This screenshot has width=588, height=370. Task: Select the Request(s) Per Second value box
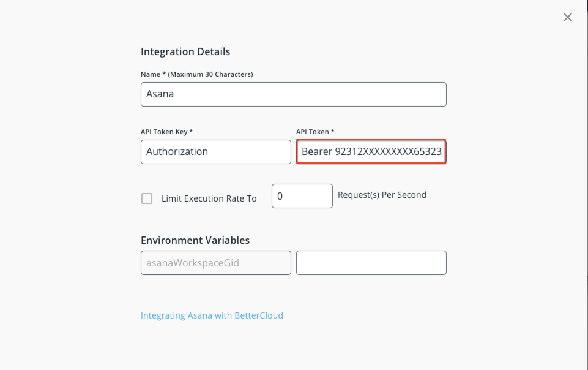[x=302, y=195]
